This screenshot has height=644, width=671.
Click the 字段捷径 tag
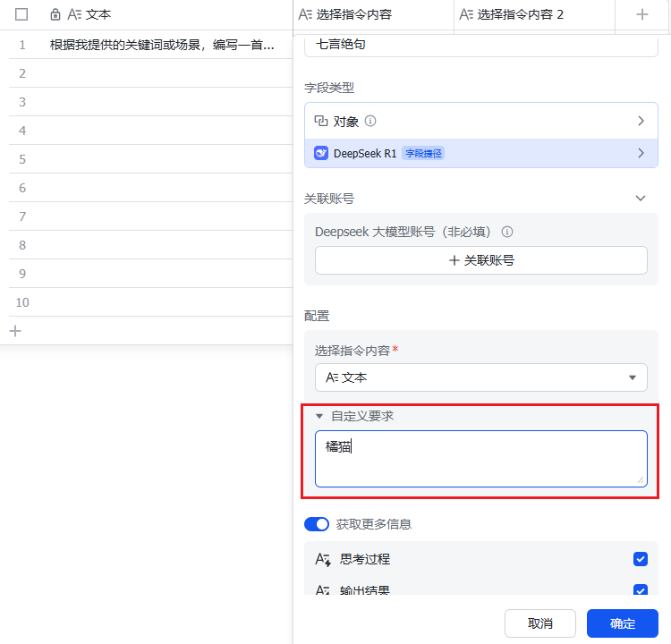pos(423,153)
